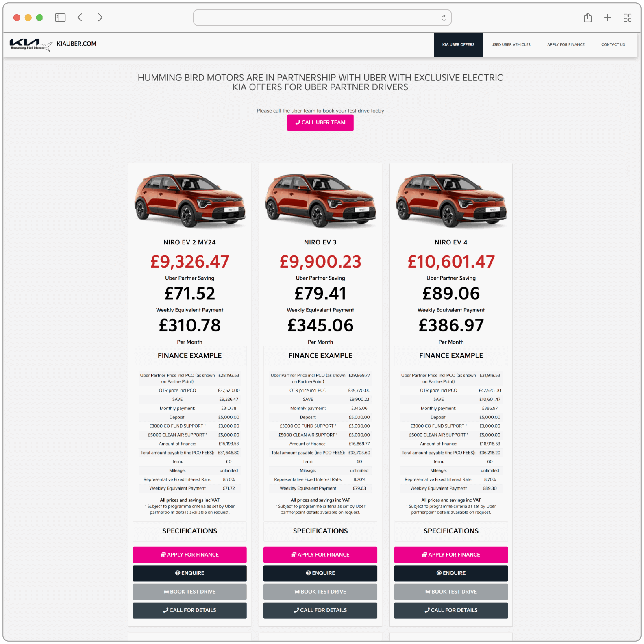Go forward with the browser forward arrow
This screenshot has height=644, width=644.
[x=100, y=17]
